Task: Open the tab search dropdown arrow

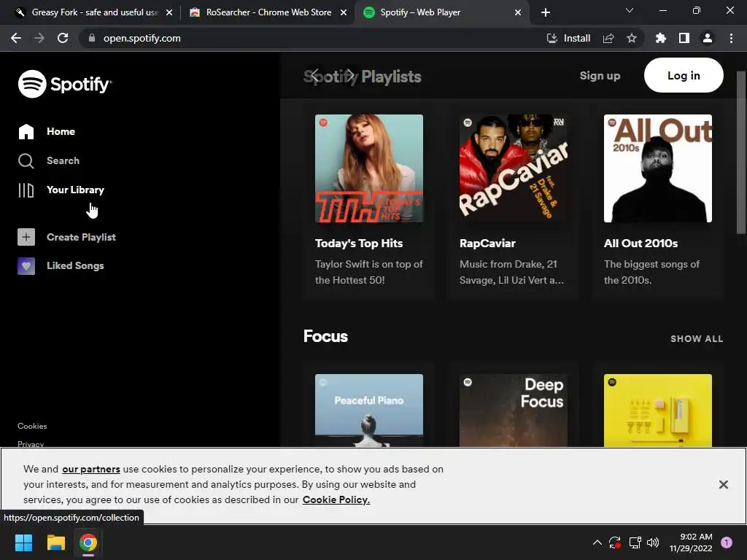Action: [630, 10]
